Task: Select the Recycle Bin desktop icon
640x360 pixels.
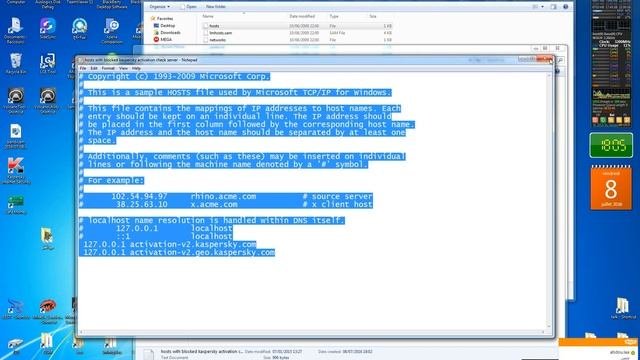Action: tap(16, 64)
